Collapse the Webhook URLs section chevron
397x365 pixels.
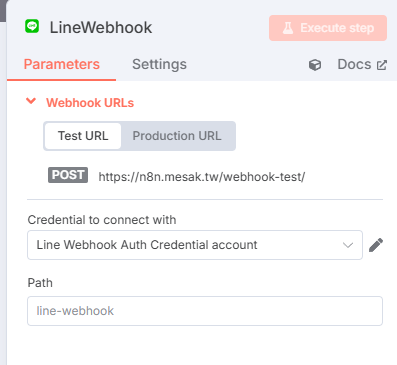click(x=31, y=101)
